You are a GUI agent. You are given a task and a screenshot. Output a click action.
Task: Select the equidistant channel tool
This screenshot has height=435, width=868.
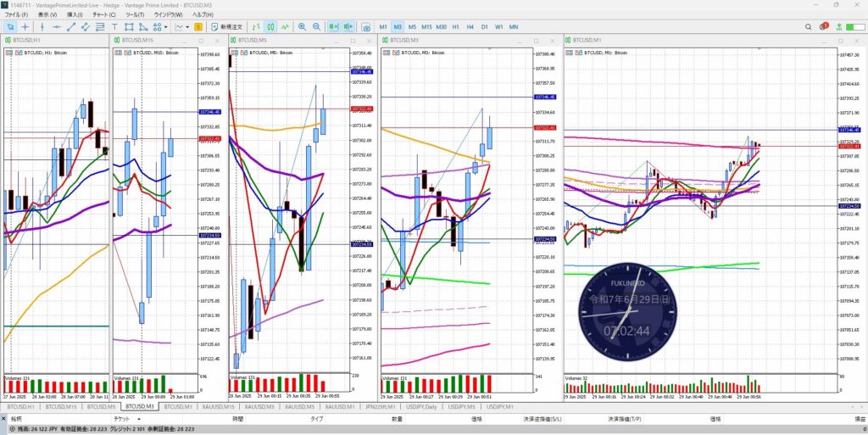pyautogui.click(x=86, y=26)
